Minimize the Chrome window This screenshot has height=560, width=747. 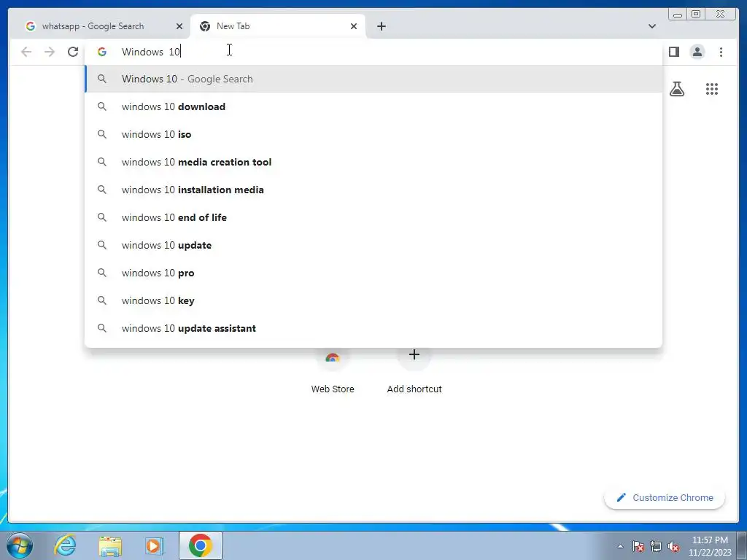click(x=678, y=15)
